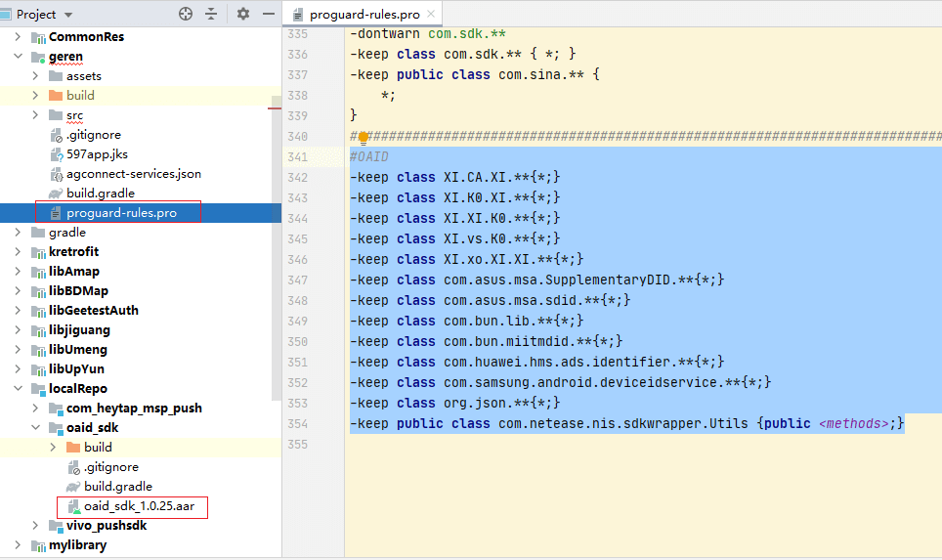The width and height of the screenshot is (942, 560).
Task: Click '-dontwarn' keyword on line 335
Action: [x=384, y=33]
